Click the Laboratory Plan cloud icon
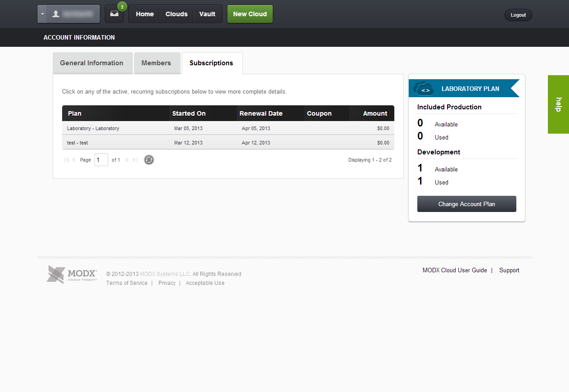The width and height of the screenshot is (569, 392). click(x=423, y=88)
